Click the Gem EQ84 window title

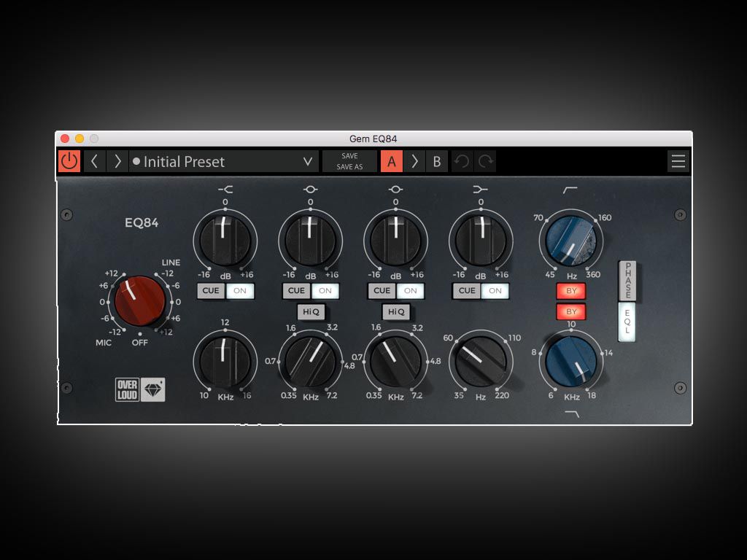tap(373, 139)
